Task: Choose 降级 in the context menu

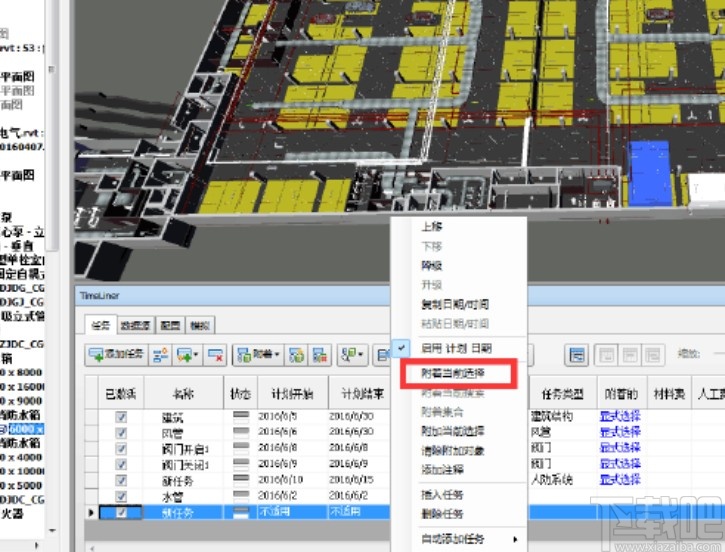Action: click(432, 265)
